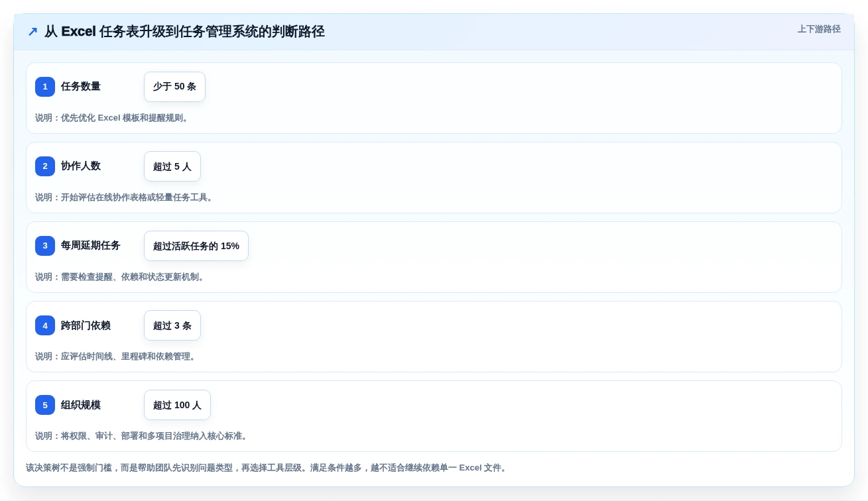Viewport: 868px width, 501px height.
Task: Click the 超过 100 人 condition chip
Action: [177, 405]
